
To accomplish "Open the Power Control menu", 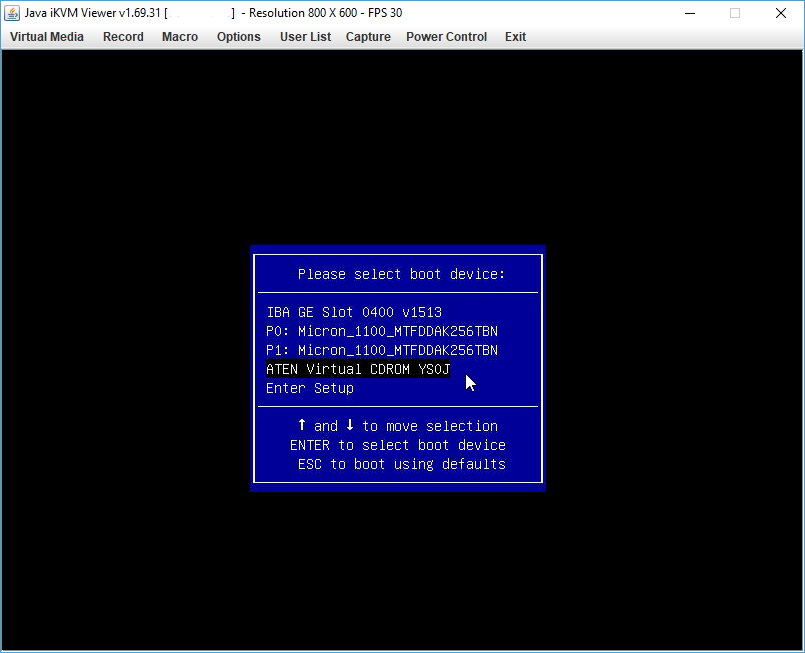I will (x=447, y=37).
